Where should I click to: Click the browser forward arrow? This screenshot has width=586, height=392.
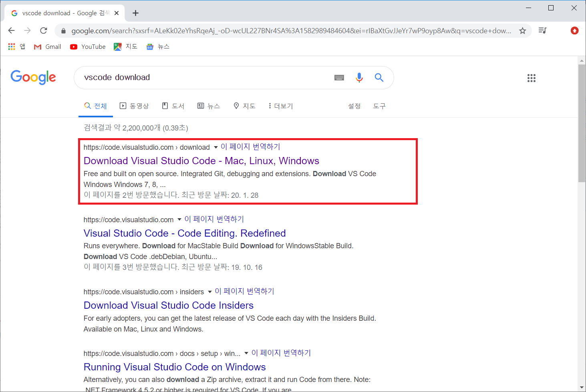point(28,30)
